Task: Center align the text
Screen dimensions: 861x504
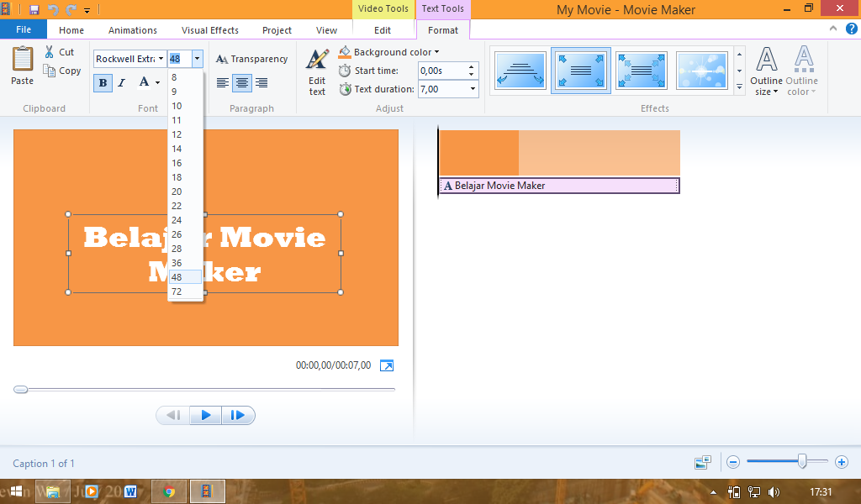Action: [242, 83]
